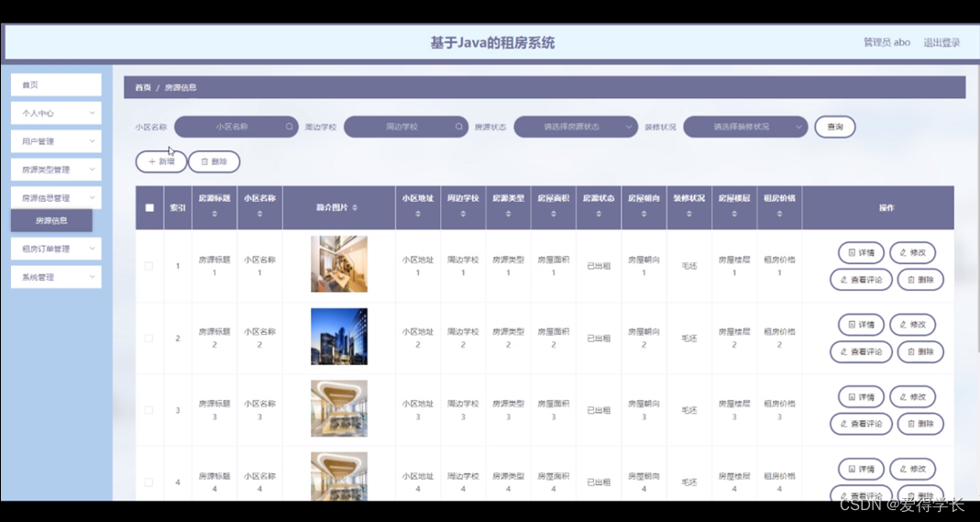This screenshot has width=980, height=522.
Task: Check the row 2 checkbox
Action: (149, 339)
